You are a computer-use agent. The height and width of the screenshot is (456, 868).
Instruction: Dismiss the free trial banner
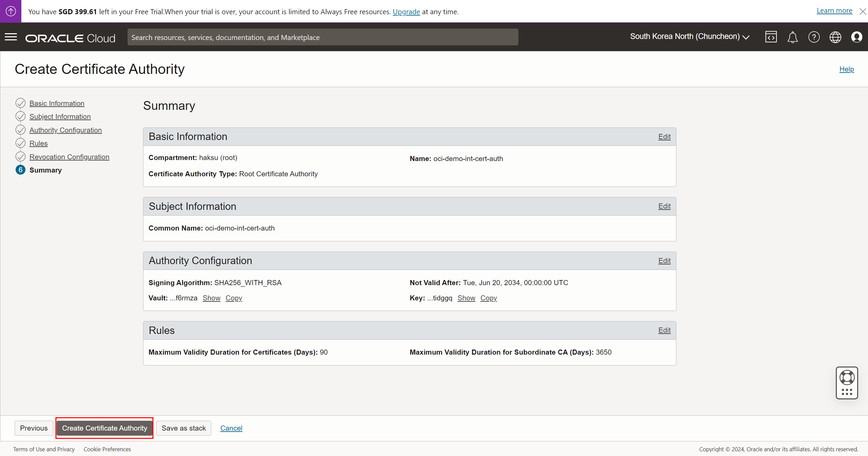point(863,12)
